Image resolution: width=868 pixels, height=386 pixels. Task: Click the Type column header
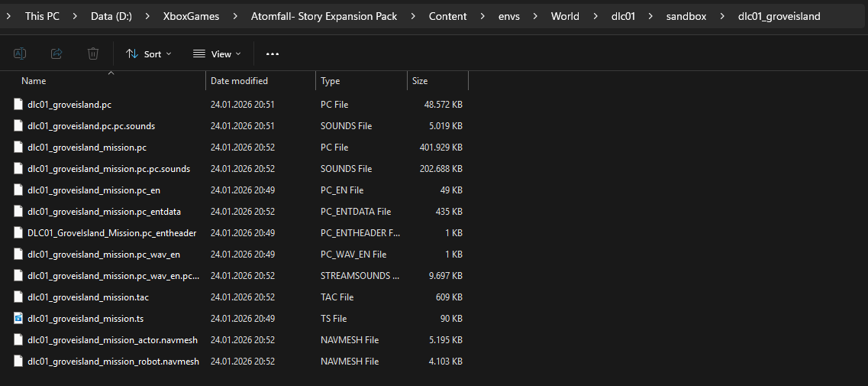[331, 81]
